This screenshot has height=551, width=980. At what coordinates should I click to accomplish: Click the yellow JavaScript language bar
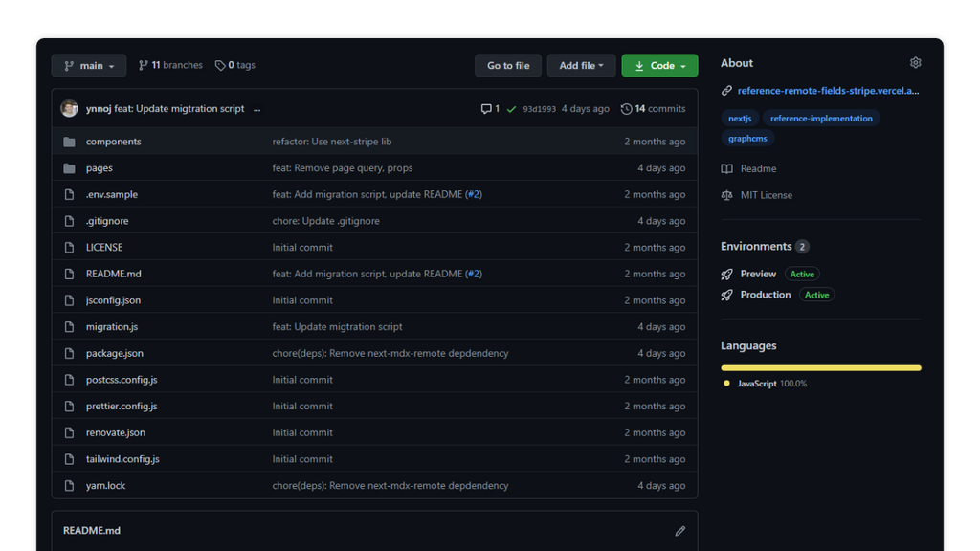coord(820,368)
